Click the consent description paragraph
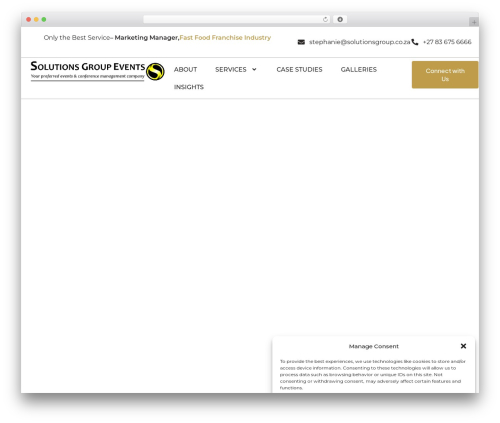The image size is (500, 423). coord(373,374)
